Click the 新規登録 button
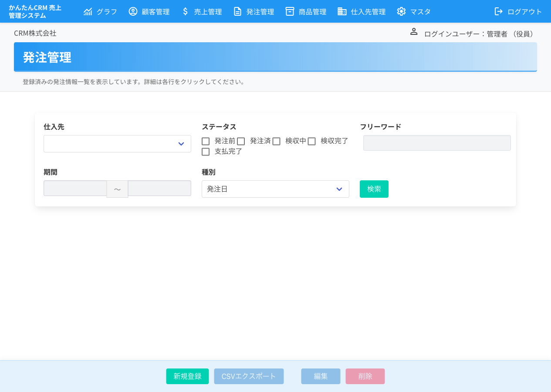 (x=187, y=376)
